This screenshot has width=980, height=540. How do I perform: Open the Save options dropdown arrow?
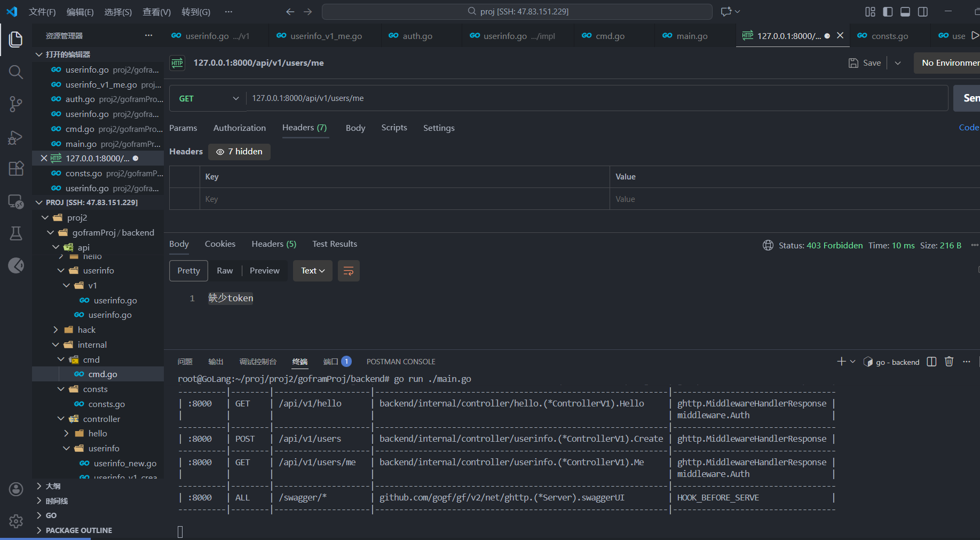[x=898, y=63]
